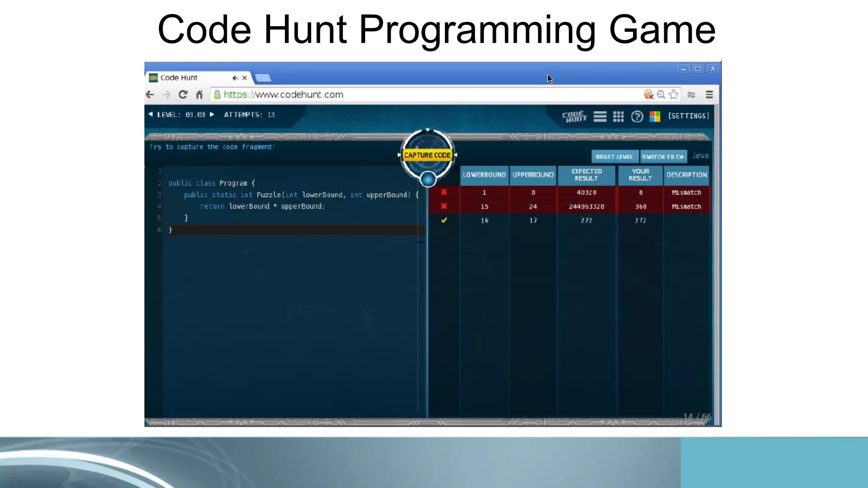Image resolution: width=868 pixels, height=488 pixels.
Task: Click the Try to capture the code fragment hint
Action: (212, 147)
